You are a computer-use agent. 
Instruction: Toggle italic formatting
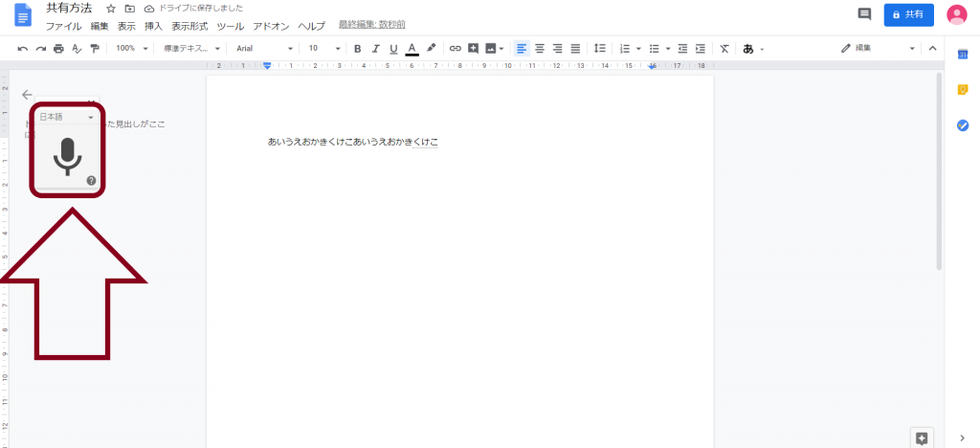tap(375, 48)
